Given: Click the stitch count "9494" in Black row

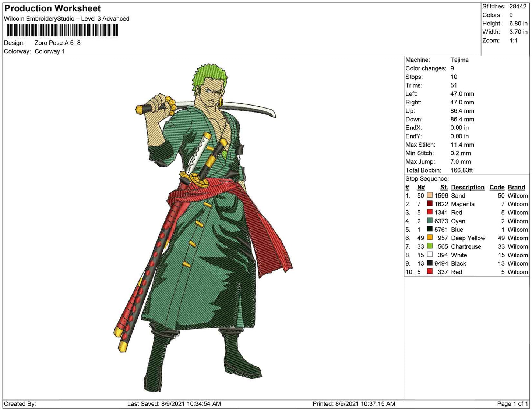Looking at the screenshot, I should (x=441, y=263).
